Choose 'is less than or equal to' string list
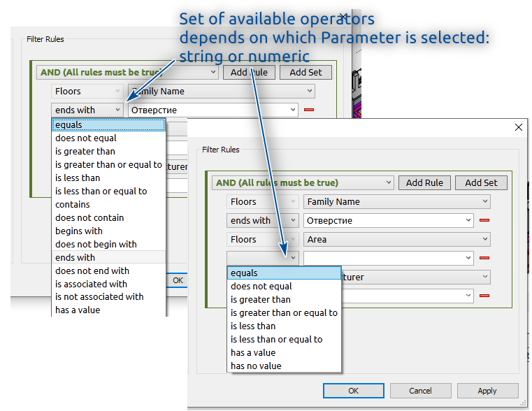This screenshot has height=411, width=532. 108,192
